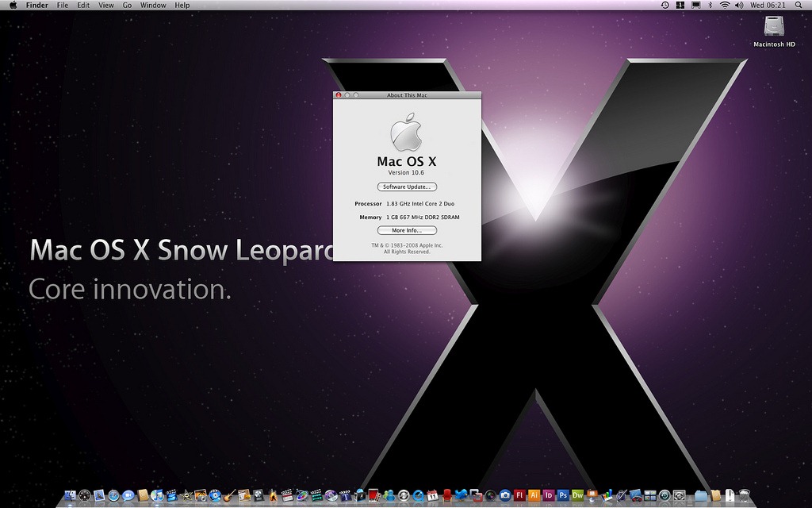Image resolution: width=812 pixels, height=508 pixels.
Task: Open Adobe Dreamweaver in the Dock
Action: click(x=577, y=495)
